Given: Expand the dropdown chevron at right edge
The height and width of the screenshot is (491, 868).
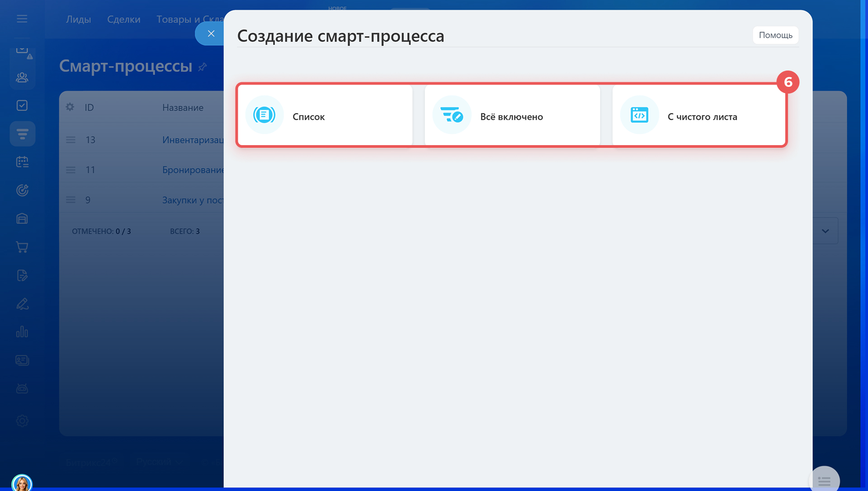Looking at the screenshot, I should 825,231.
